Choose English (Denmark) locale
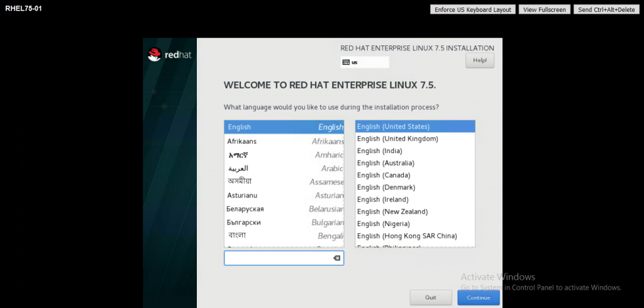 (415, 187)
